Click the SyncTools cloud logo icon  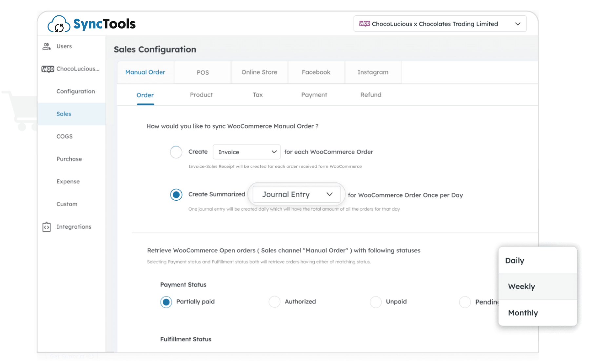[59, 25]
